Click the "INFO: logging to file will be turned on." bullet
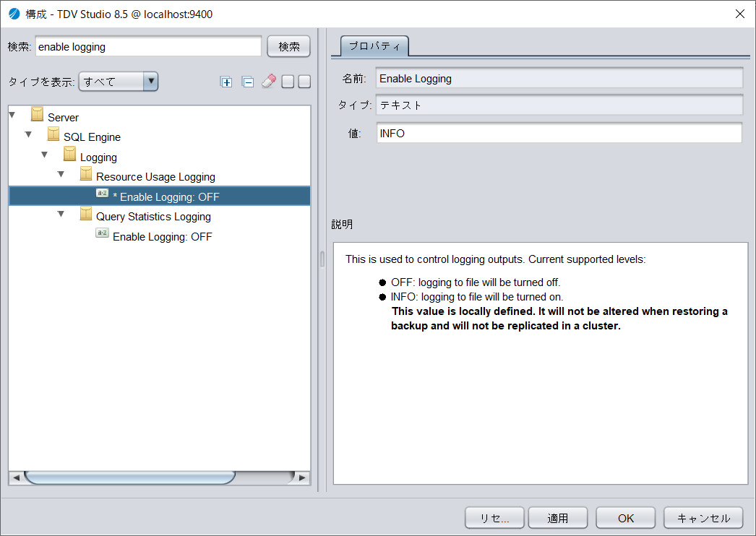The height and width of the screenshot is (536, 756). click(477, 297)
